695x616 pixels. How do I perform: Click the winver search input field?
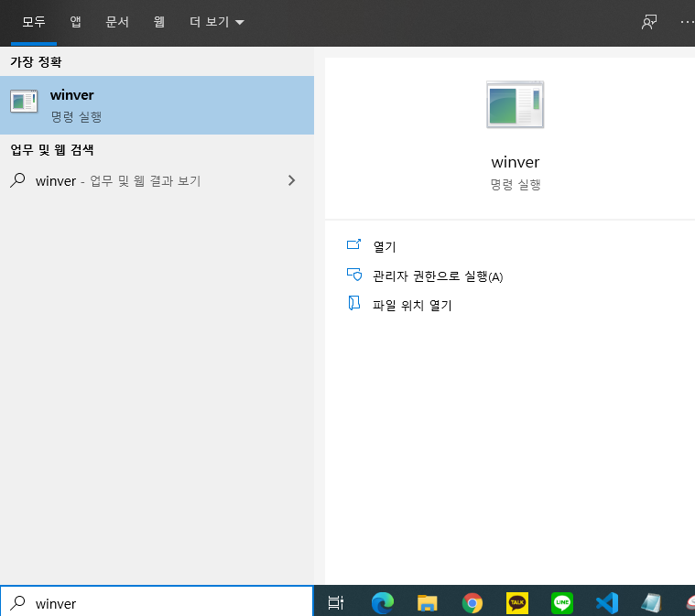[x=157, y=602]
